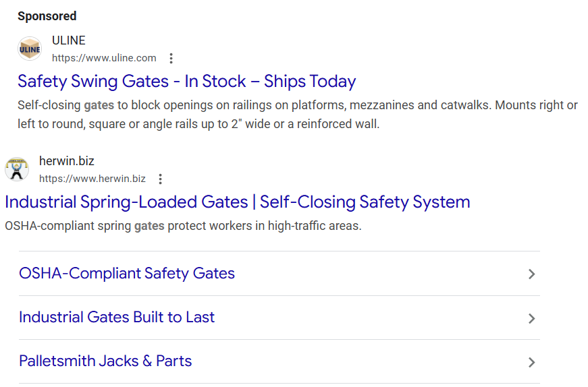Visit Industrial Gates Built to Last sitelink
This screenshot has width=588, height=387.
[x=117, y=318]
